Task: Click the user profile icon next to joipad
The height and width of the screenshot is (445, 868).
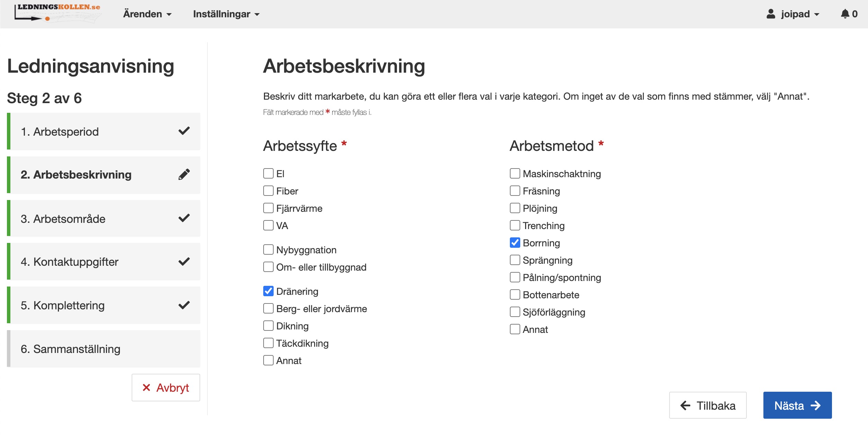Action: tap(772, 13)
